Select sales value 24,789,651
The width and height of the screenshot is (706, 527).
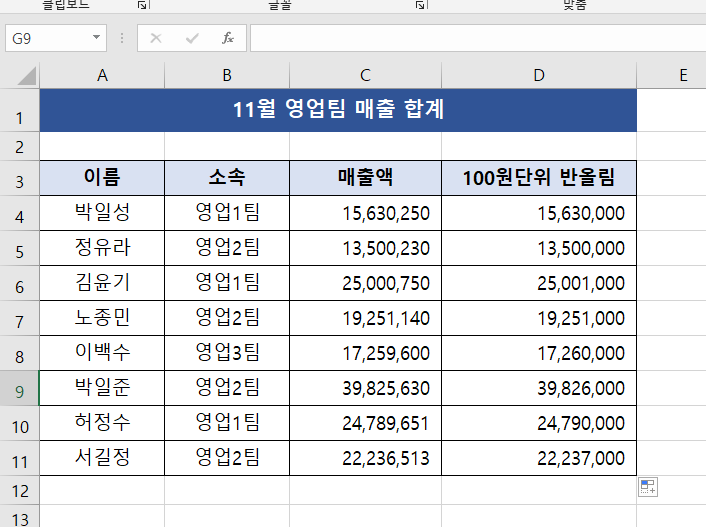click(x=365, y=423)
